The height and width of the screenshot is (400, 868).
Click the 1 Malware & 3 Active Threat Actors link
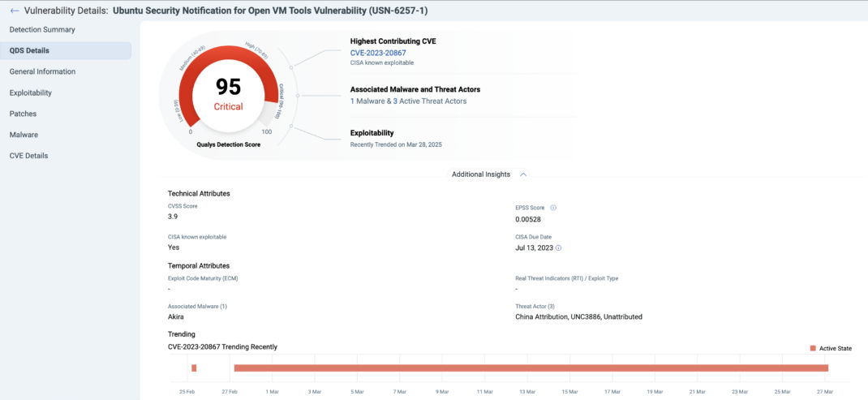pyautogui.click(x=408, y=101)
